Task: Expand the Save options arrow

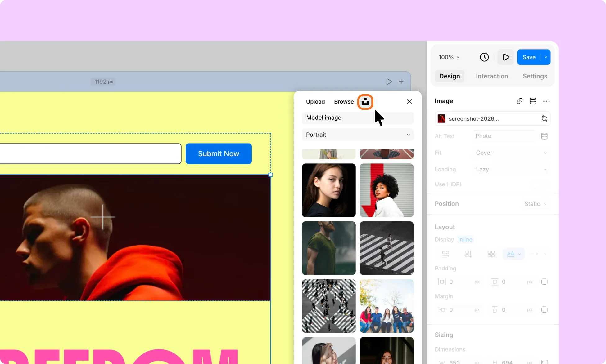Action: (x=546, y=57)
